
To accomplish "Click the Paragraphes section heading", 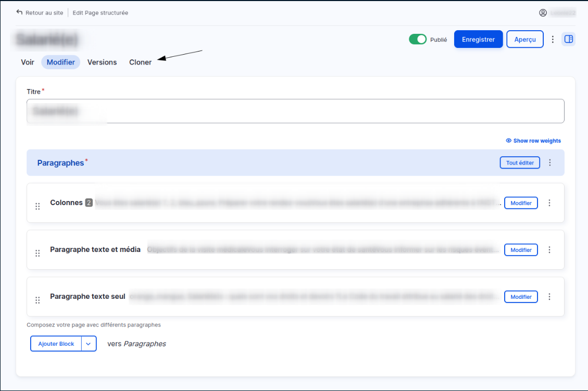I will (60, 162).
